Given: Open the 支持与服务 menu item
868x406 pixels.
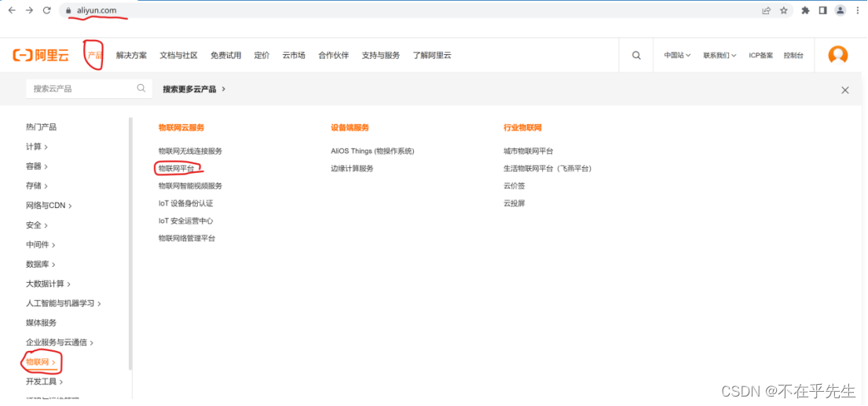Looking at the screenshot, I should 381,55.
